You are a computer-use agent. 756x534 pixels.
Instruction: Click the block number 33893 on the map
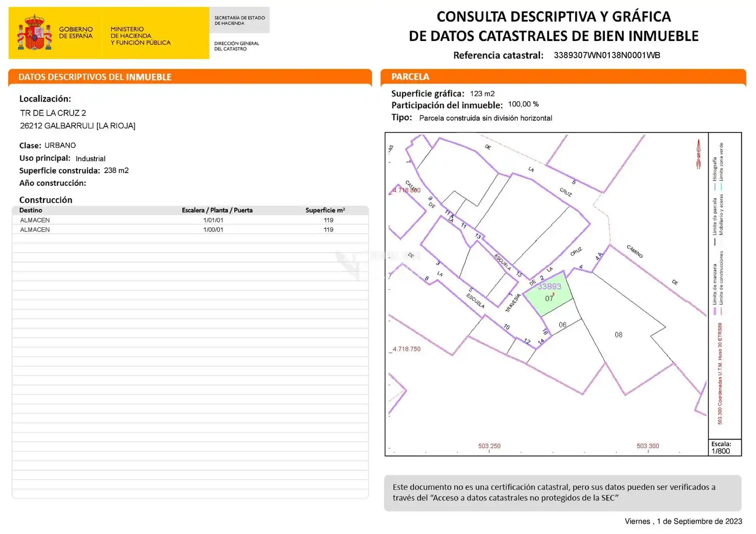(x=549, y=286)
